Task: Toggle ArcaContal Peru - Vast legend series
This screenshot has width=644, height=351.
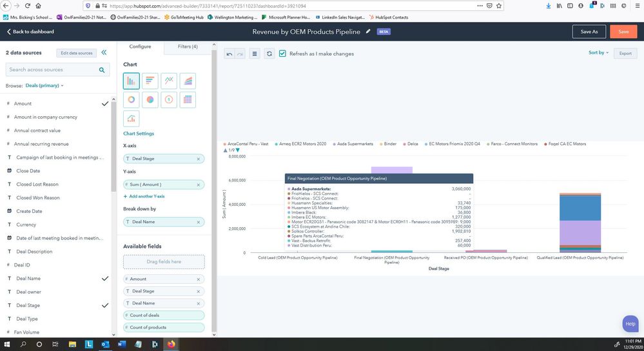Action: [x=246, y=144]
